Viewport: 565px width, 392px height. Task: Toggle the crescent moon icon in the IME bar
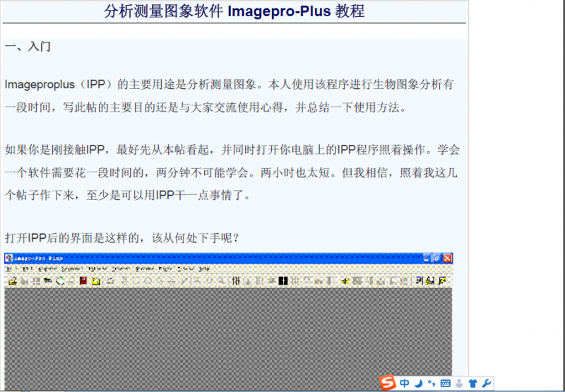point(418,383)
